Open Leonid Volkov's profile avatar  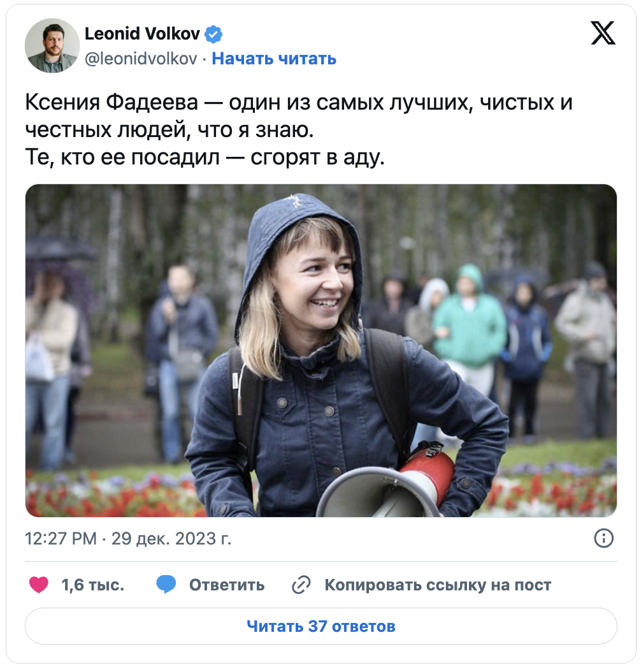point(52,45)
